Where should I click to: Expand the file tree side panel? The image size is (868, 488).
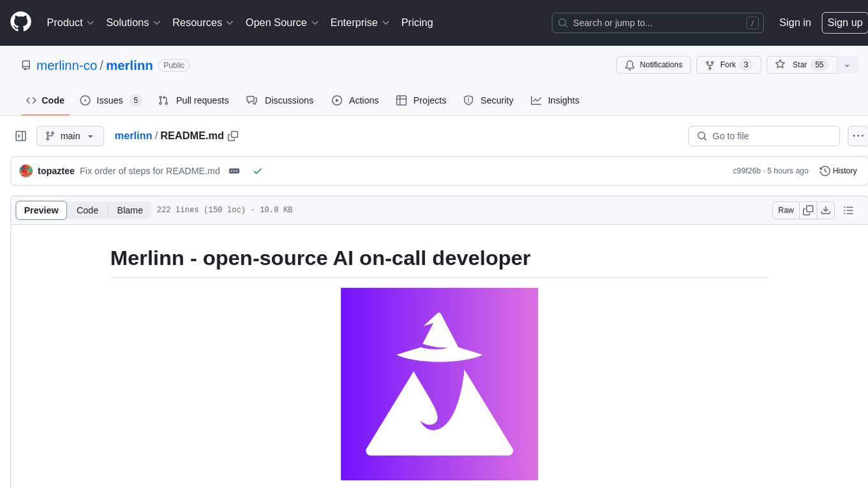tap(21, 136)
